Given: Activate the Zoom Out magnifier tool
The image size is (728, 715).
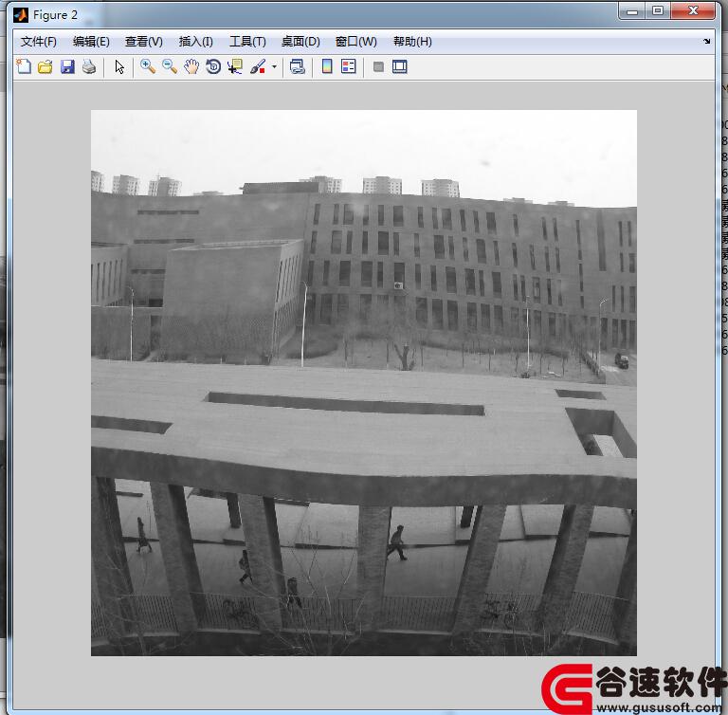Looking at the screenshot, I should click(x=170, y=67).
